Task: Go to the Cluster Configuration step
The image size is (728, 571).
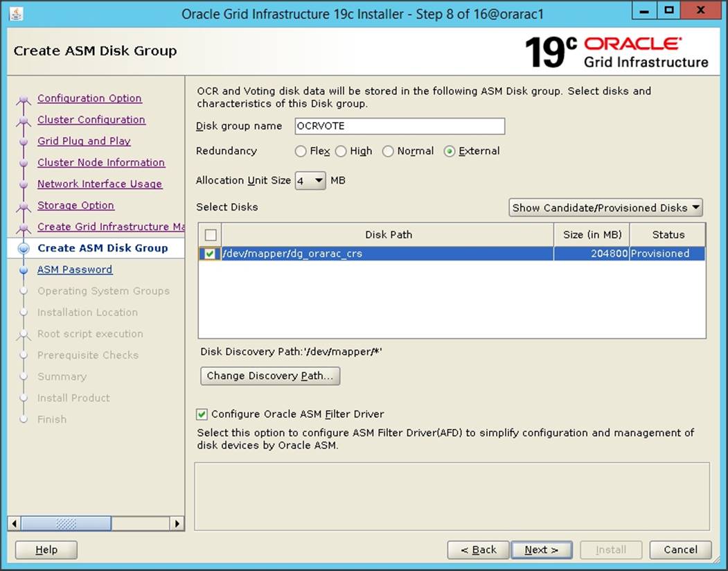Action: click(91, 119)
